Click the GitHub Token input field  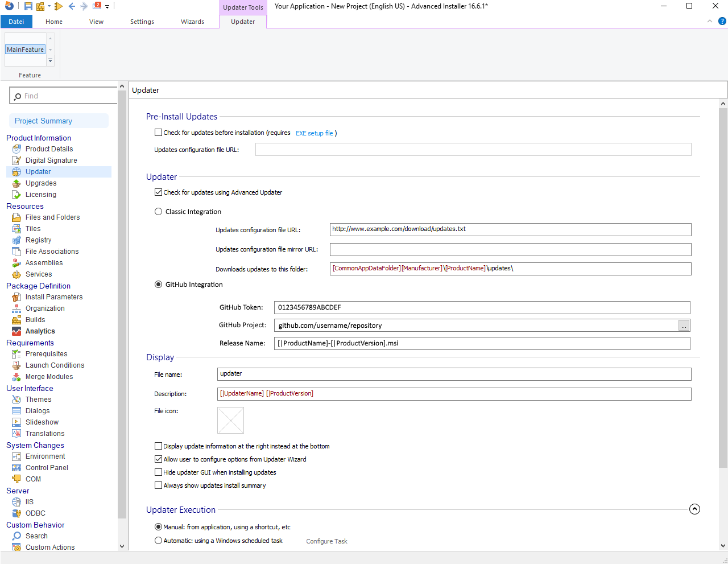pos(481,307)
